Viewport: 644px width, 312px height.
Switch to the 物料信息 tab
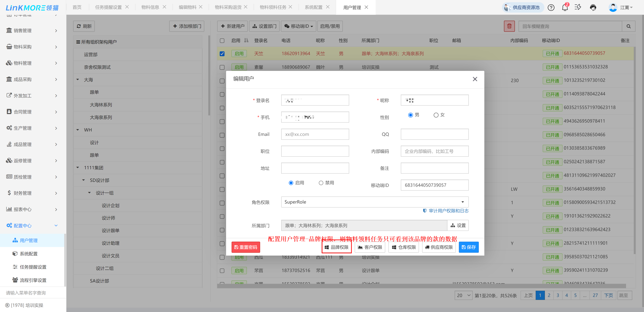[150, 7]
